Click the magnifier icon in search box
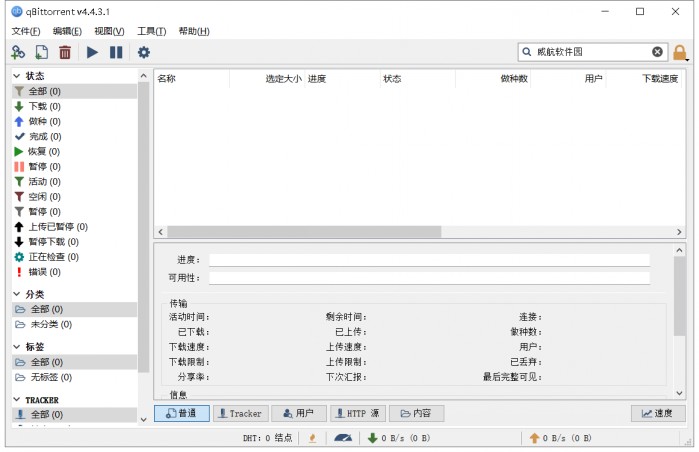Viewport: 699px width, 452px height. [526, 52]
